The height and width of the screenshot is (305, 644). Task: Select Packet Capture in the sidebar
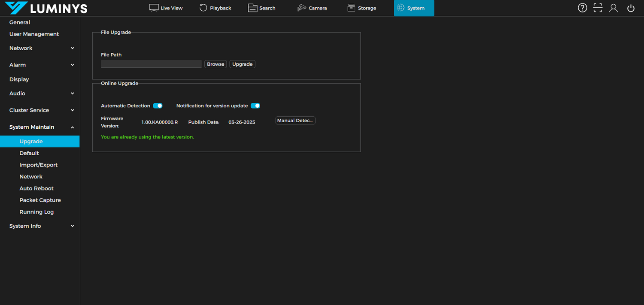point(40,200)
